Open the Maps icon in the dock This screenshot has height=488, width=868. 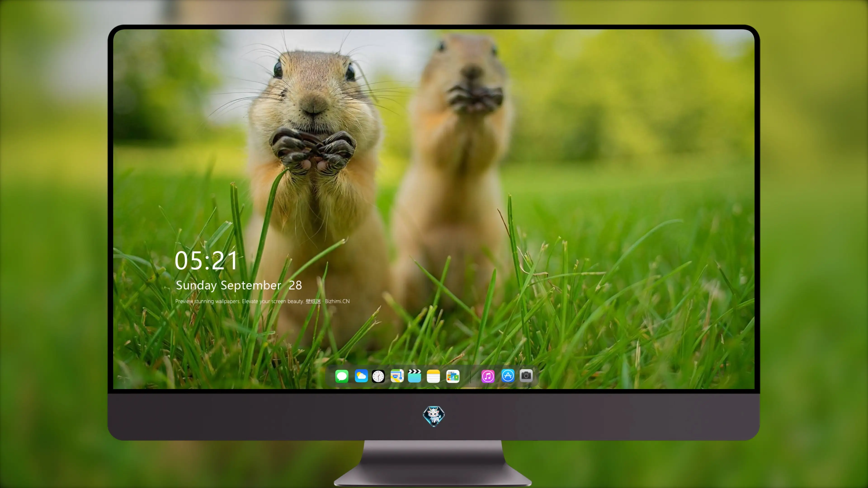[397, 376]
